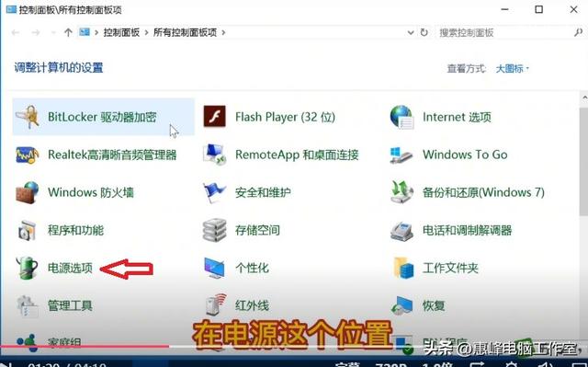Viewport: 588px width, 367px height.
Task: Select 控制面板 in the breadcrumb path
Action: [x=121, y=32]
